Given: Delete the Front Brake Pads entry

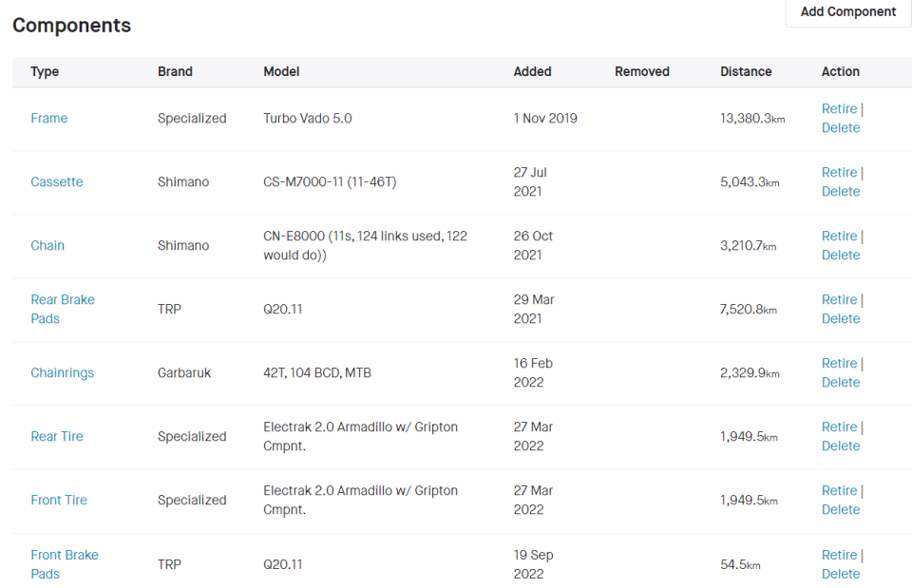Looking at the screenshot, I should pos(841,574).
